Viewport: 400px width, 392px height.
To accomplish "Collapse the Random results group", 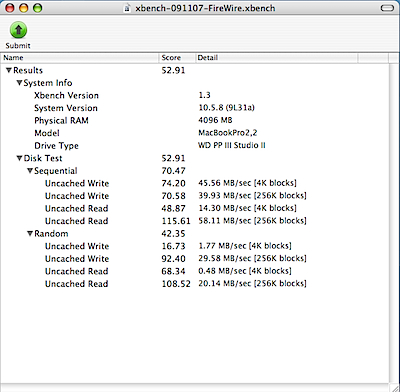I will coord(30,233).
